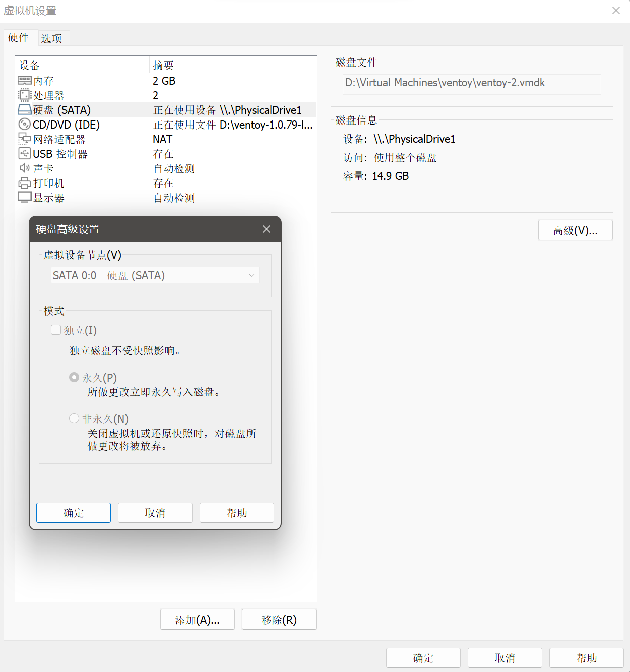630x672 pixels.
Task: Click 帮助 at the bottom of 虚拟机设置
Action: (587, 658)
